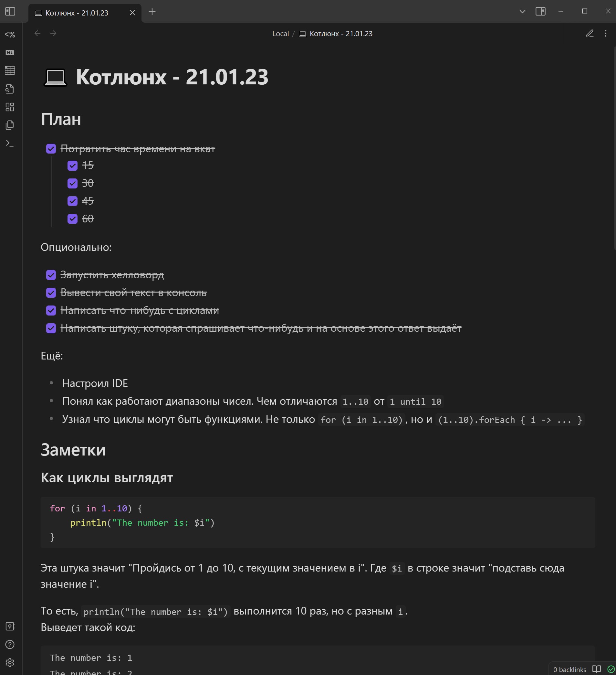Add a new tab with the plus icon
Viewport: 616px width, 675px height.
[152, 12]
